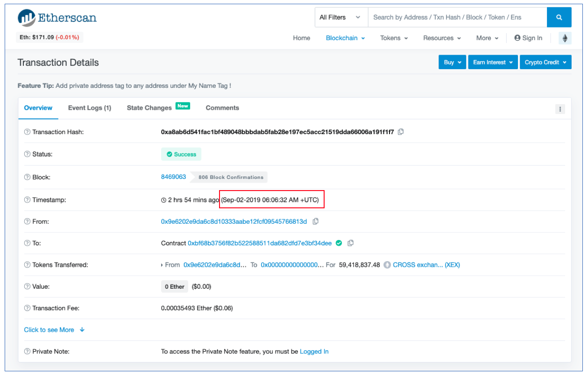The height and width of the screenshot is (376, 588).
Task: Click help icon beside Timestamp label
Action: 27,200
